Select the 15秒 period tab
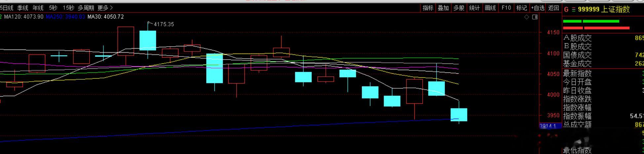 tap(68, 8)
